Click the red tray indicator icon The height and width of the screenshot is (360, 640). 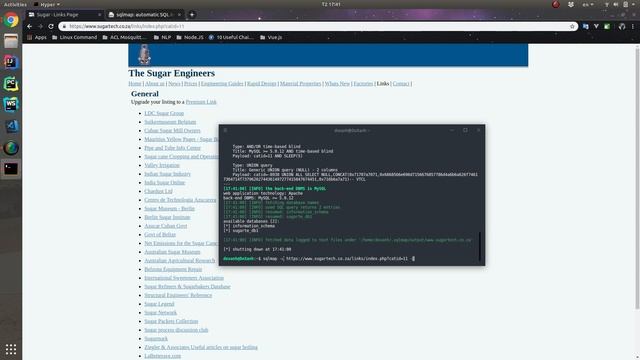tap(556, 4)
